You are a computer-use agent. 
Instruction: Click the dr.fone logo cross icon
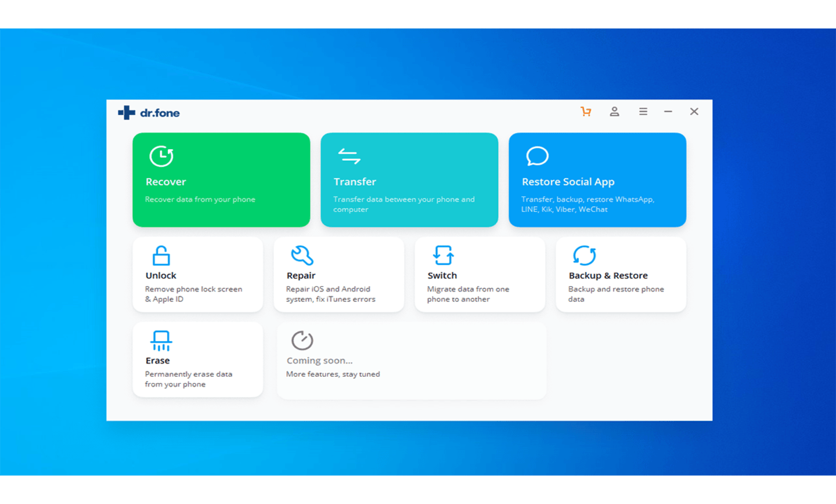pyautogui.click(x=127, y=113)
